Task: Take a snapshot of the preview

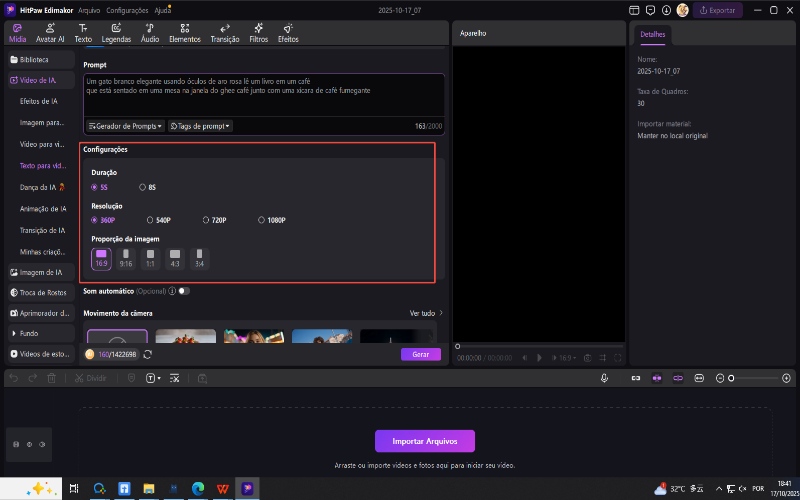Action: 587,358
